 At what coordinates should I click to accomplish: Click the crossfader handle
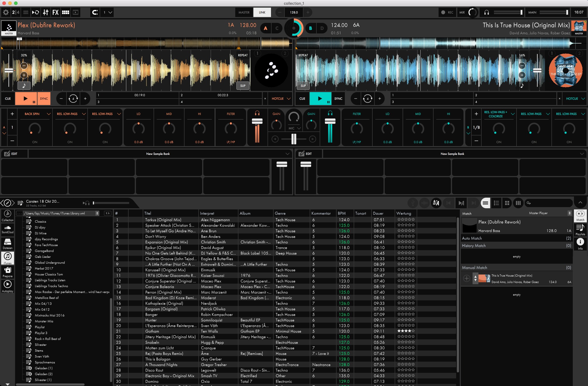click(294, 139)
